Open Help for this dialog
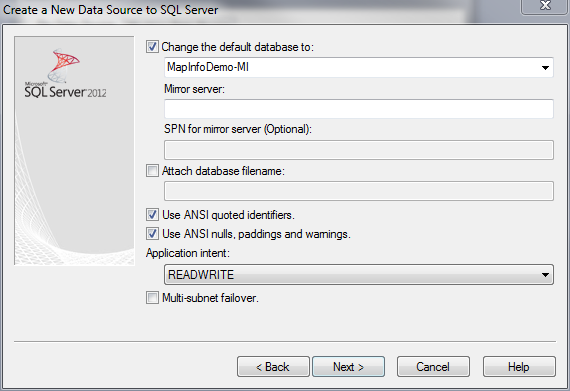 coord(519,367)
